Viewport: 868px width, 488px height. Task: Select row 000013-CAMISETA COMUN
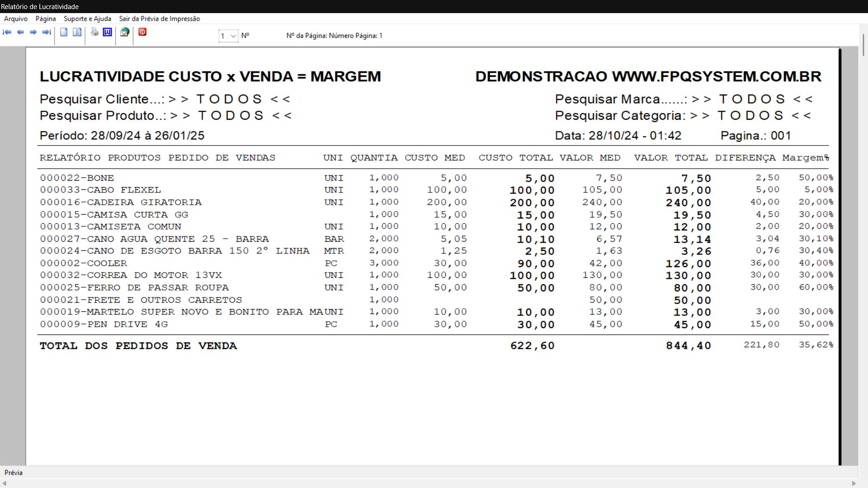click(436, 226)
